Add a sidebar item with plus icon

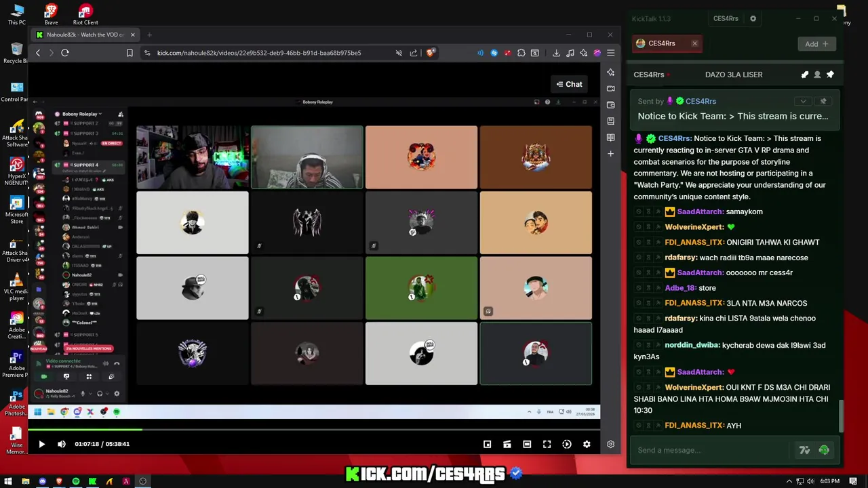pos(610,154)
